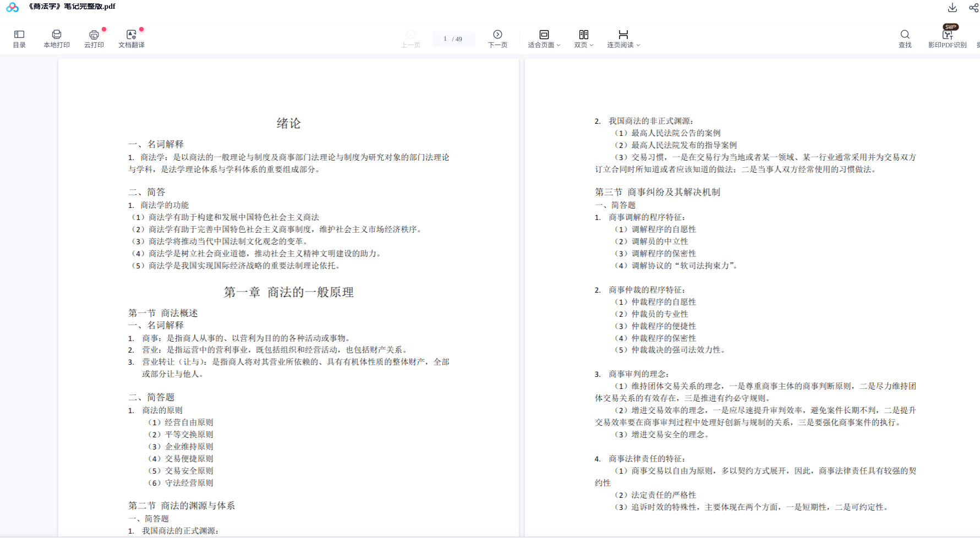Launch 影印PDF识别 OCR recognition
The height and width of the screenshot is (538, 980).
point(947,39)
